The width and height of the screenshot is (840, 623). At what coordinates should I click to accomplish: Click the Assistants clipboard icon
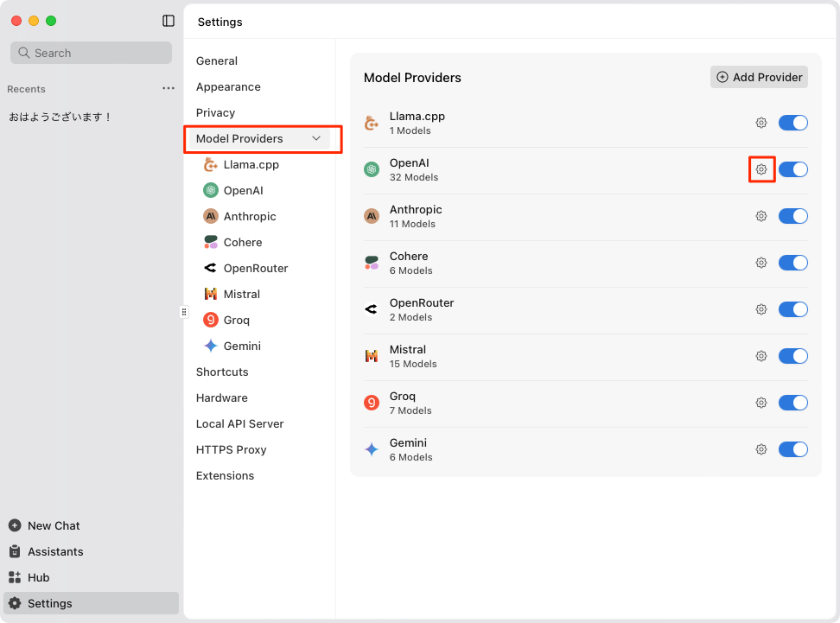coord(15,551)
